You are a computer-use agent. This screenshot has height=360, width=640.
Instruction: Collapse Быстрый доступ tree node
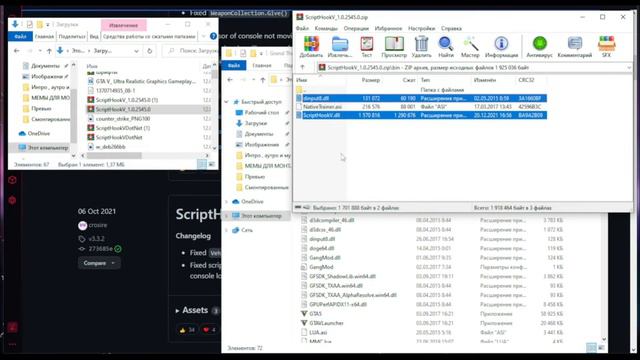coord(227,102)
